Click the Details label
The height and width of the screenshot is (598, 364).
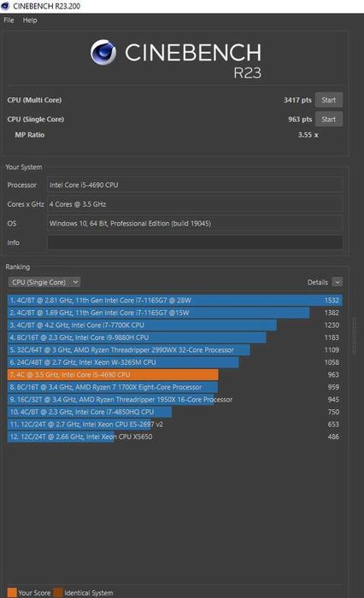coord(318,282)
